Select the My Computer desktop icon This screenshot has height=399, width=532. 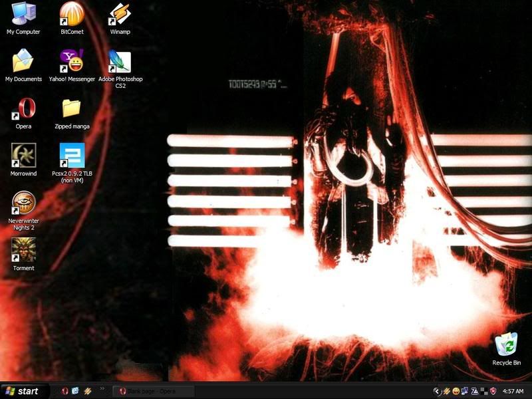[x=23, y=19]
